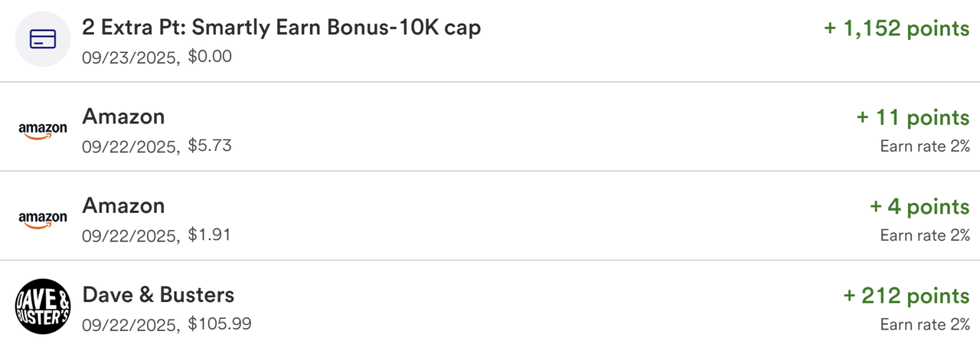The height and width of the screenshot is (341, 980).
Task: Click the Amazon logo beside the $5.73 transaction
Action: click(43, 131)
